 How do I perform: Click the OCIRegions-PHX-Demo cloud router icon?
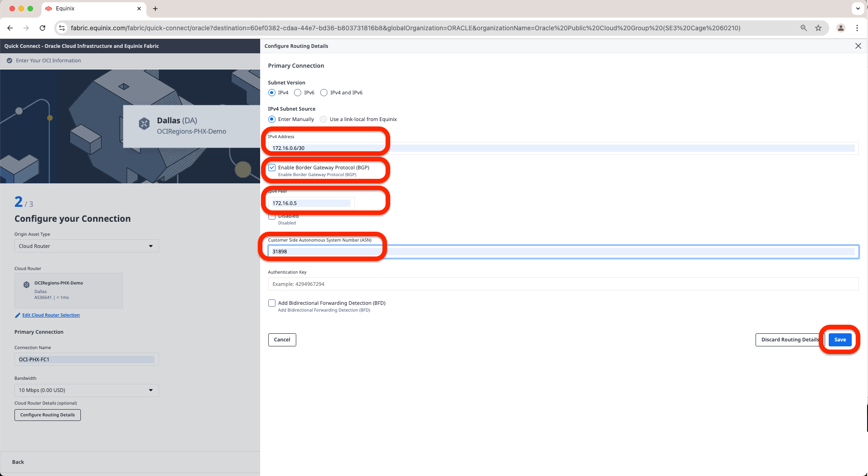point(27,285)
